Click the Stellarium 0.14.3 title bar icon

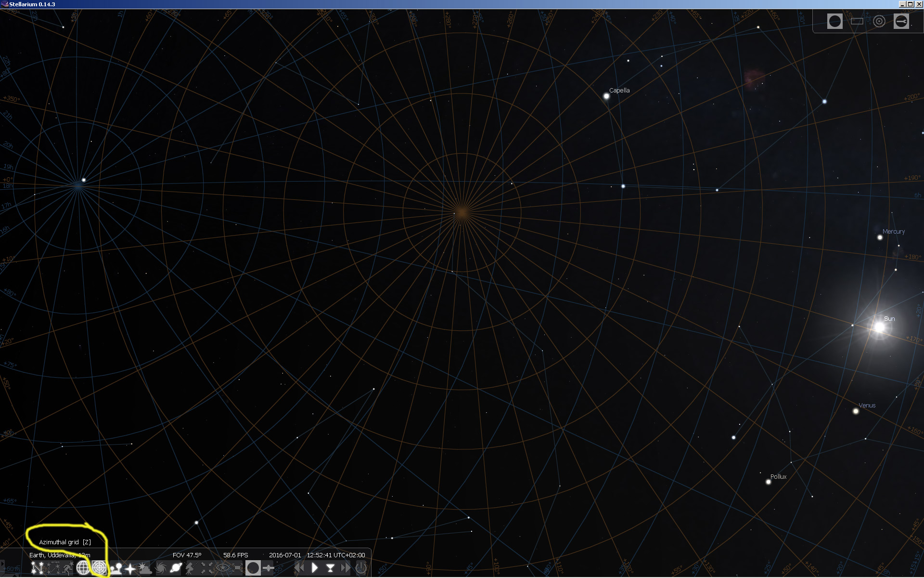coord(4,4)
